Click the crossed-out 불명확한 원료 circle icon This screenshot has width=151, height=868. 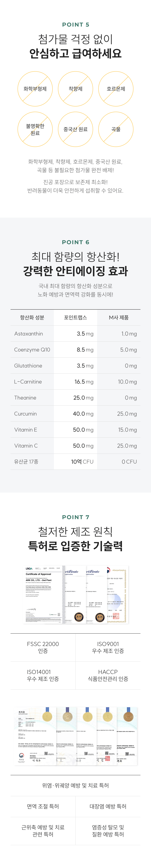35,129
